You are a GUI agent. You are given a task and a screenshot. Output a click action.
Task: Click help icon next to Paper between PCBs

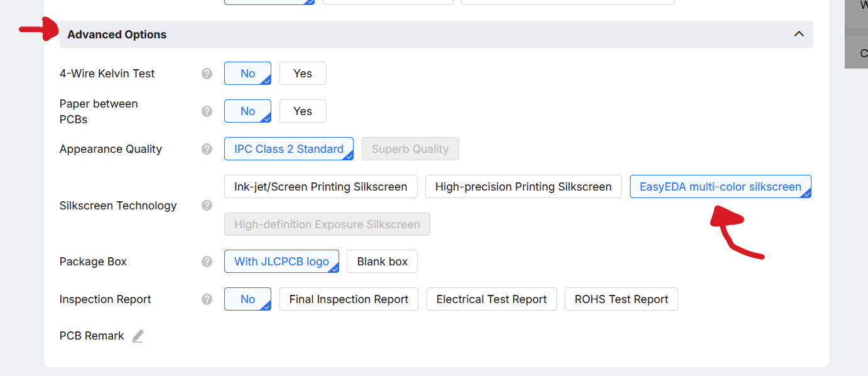207,111
